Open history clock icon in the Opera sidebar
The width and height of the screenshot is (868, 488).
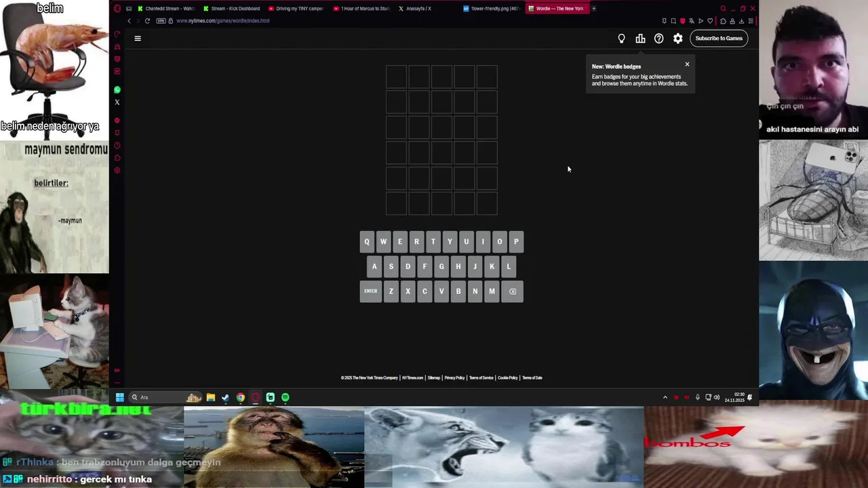click(117, 146)
